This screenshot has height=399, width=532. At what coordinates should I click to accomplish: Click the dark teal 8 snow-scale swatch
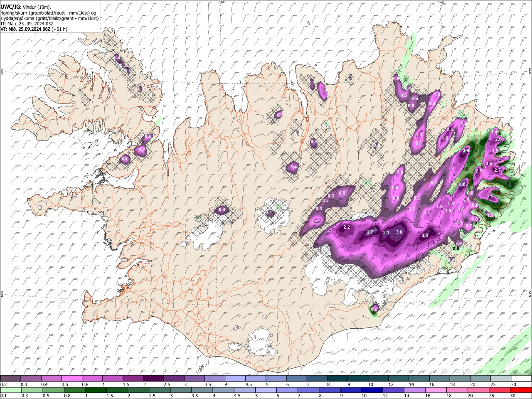point(337,378)
